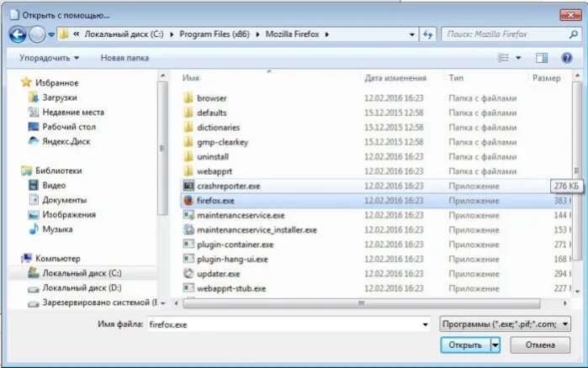Select the defaults folder icon
The width and height of the screenshot is (588, 368).
coord(188,113)
